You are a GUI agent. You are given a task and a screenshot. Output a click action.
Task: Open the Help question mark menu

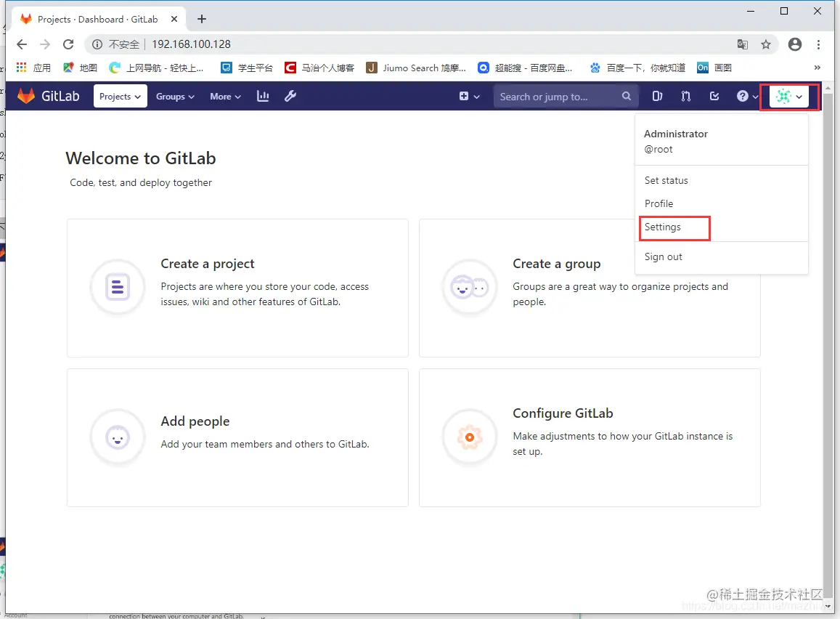[x=747, y=97]
